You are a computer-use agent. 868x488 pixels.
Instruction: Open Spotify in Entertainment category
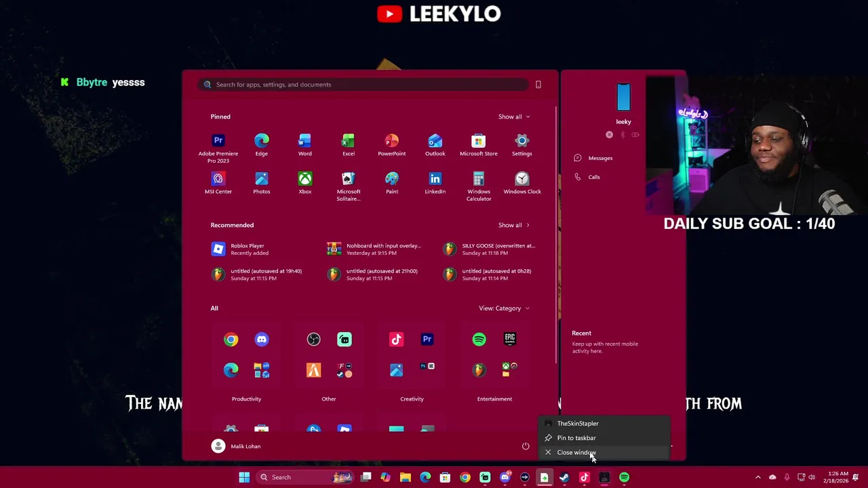pos(479,339)
